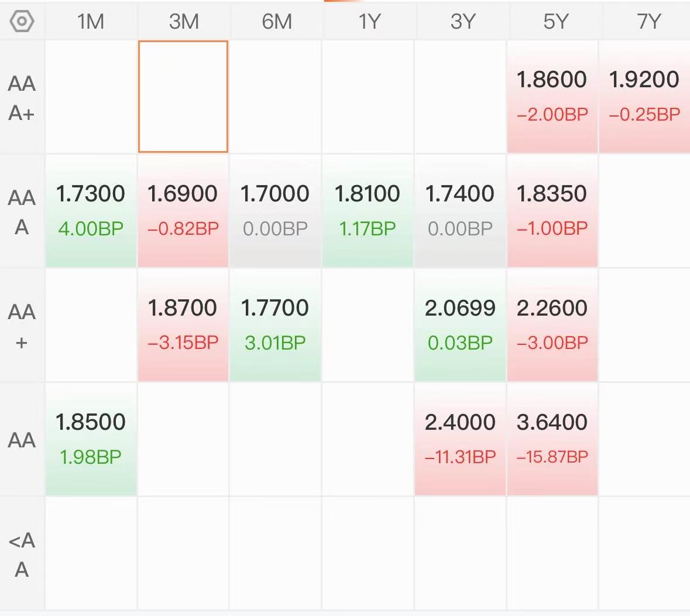Select the AA+ rating row label

point(22,326)
